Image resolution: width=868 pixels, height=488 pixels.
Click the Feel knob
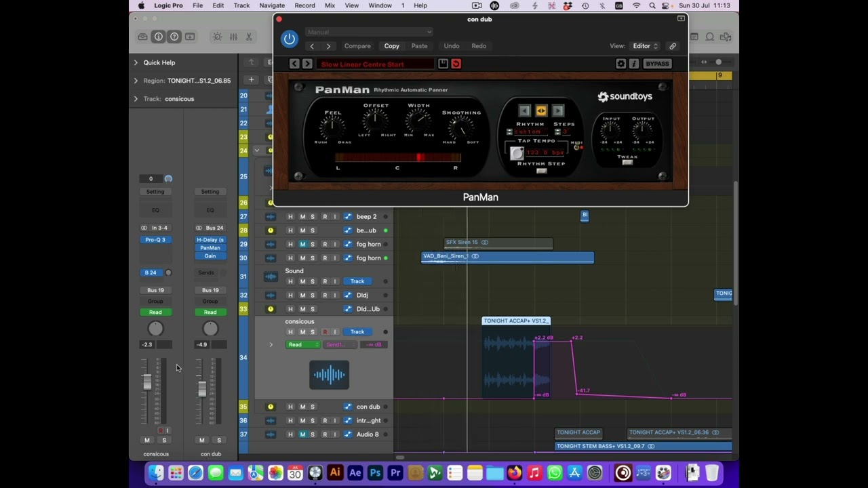click(x=332, y=127)
